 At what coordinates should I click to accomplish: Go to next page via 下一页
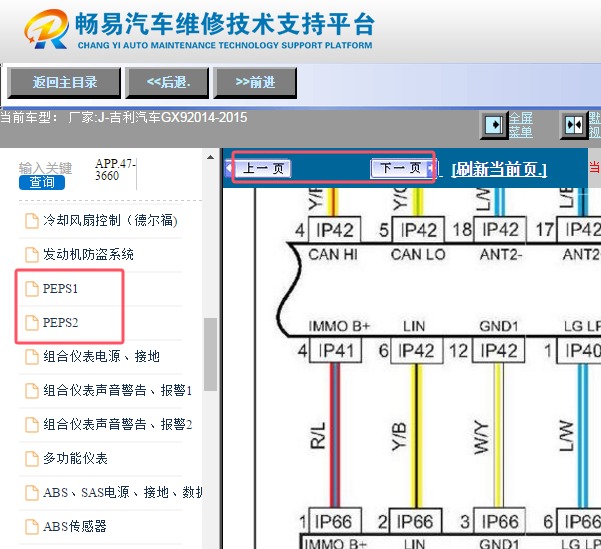coord(402,168)
